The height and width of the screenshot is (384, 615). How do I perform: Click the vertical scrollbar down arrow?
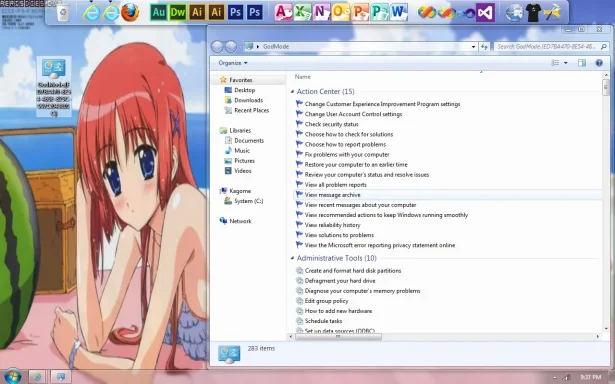[x=606, y=329]
